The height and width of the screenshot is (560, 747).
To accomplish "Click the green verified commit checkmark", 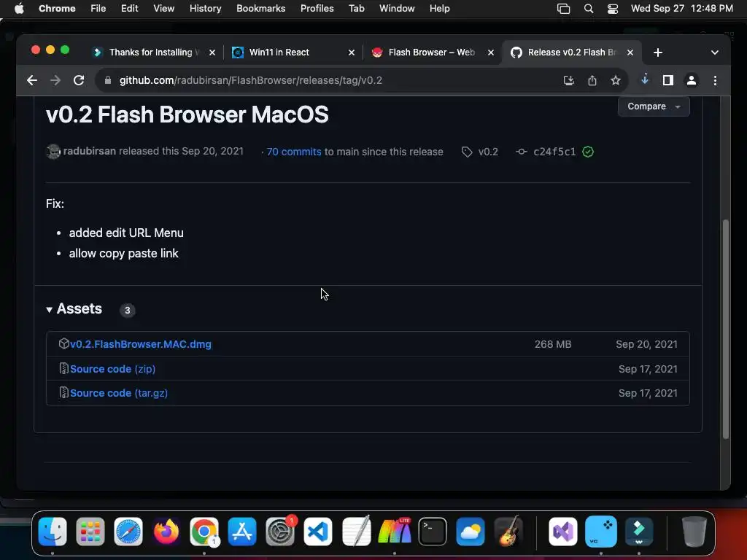I will coord(588,152).
